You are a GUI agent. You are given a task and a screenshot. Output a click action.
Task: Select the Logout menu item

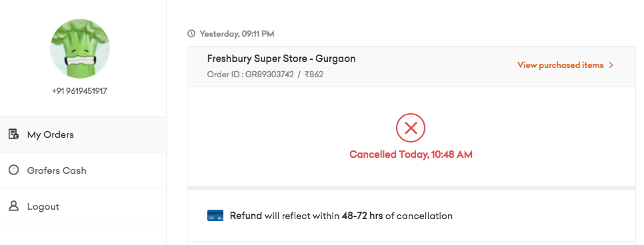point(83,206)
